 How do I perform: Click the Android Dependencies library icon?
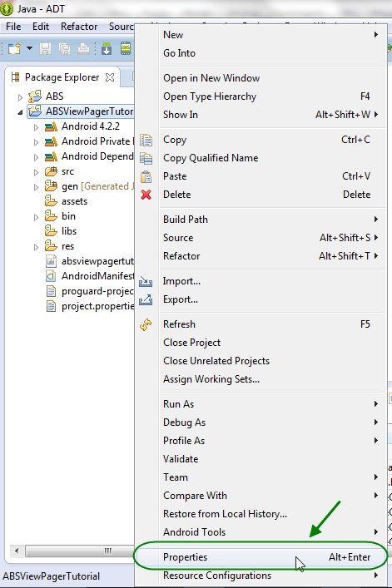[51, 156]
